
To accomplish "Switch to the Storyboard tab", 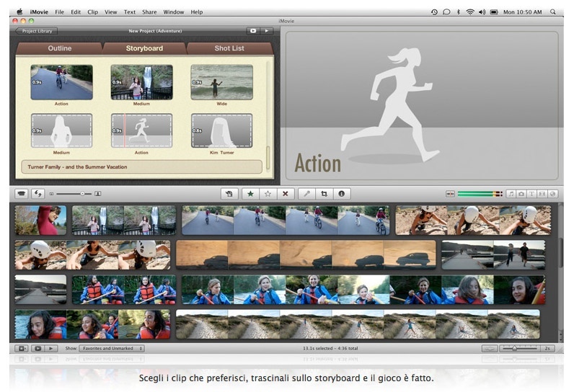I will pos(144,48).
